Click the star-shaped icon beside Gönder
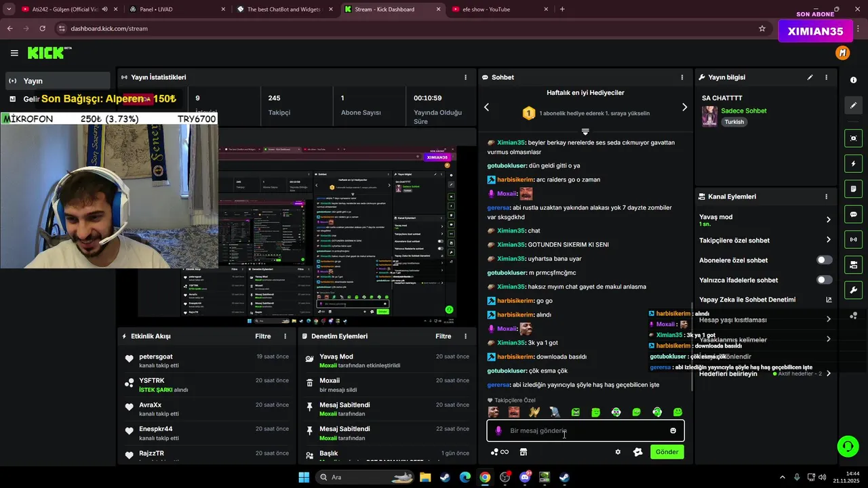Viewport: 868px width, 488px height. [637, 452]
